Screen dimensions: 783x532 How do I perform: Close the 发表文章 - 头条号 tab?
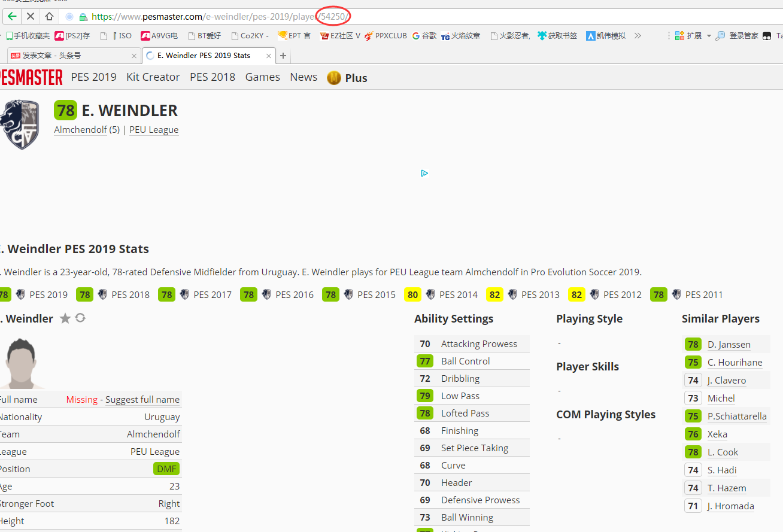pos(134,56)
